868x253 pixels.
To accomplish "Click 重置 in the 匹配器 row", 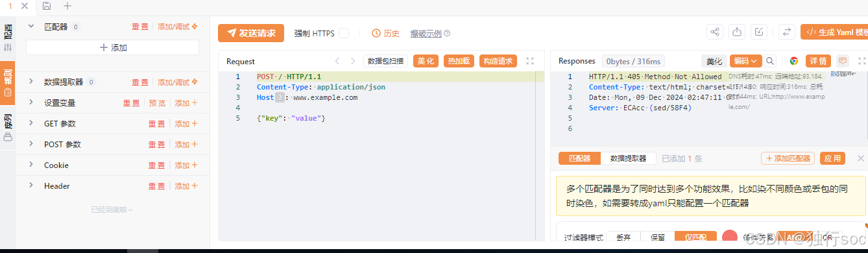I will tap(140, 27).
